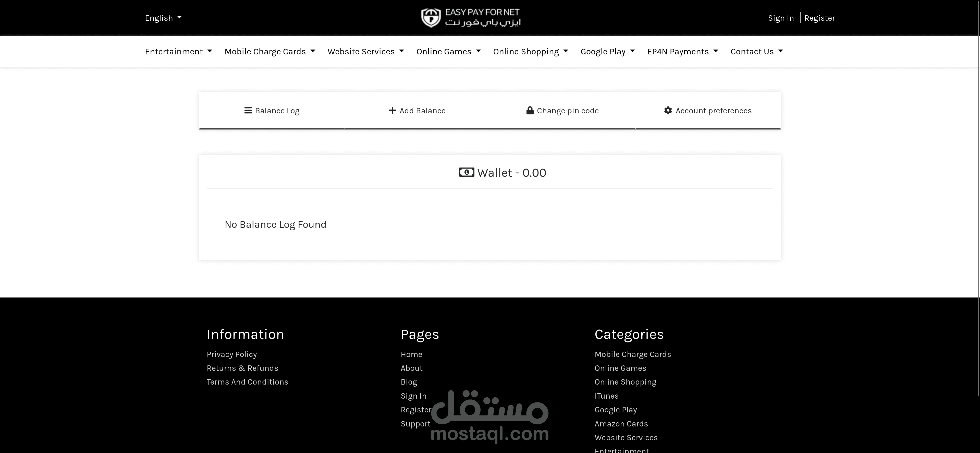The width and height of the screenshot is (980, 453).
Task: Open the English language dropdown
Action: tap(163, 18)
